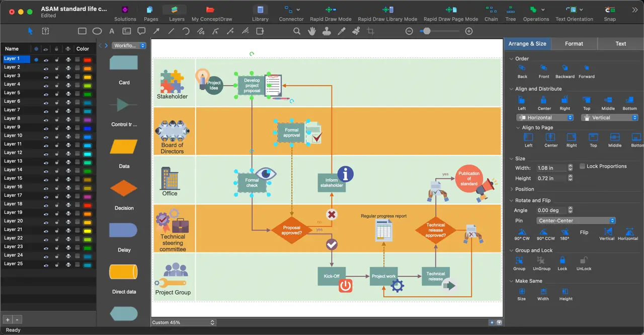Open the Vertical distribute dropdown

coord(610,117)
